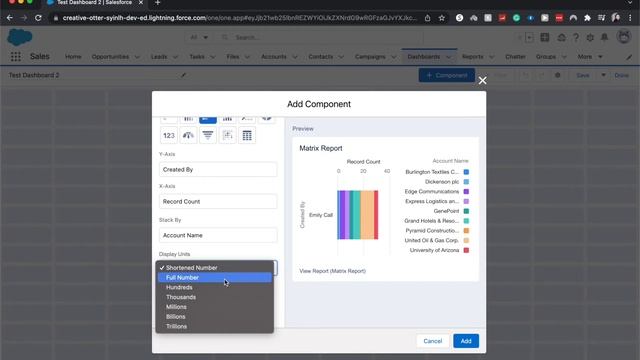Open the Campaigns tab
640x360 pixels.
[x=370, y=57]
